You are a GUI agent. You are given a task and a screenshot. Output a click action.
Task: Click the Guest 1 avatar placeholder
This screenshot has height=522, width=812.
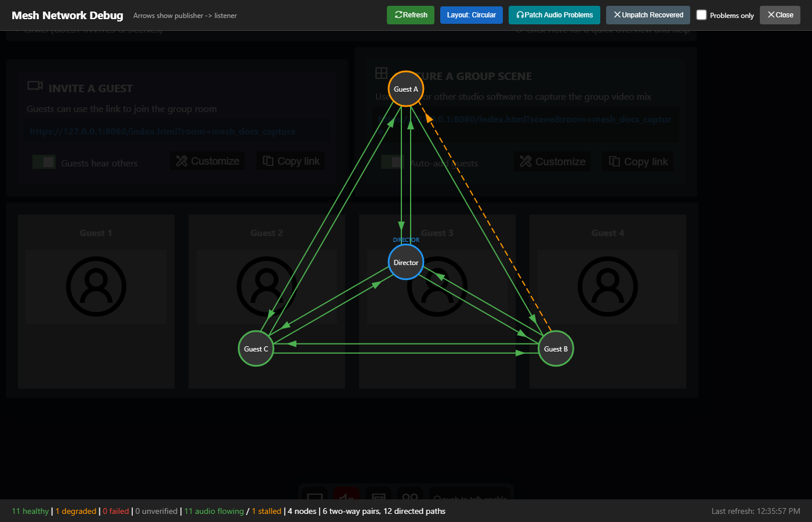(x=96, y=287)
